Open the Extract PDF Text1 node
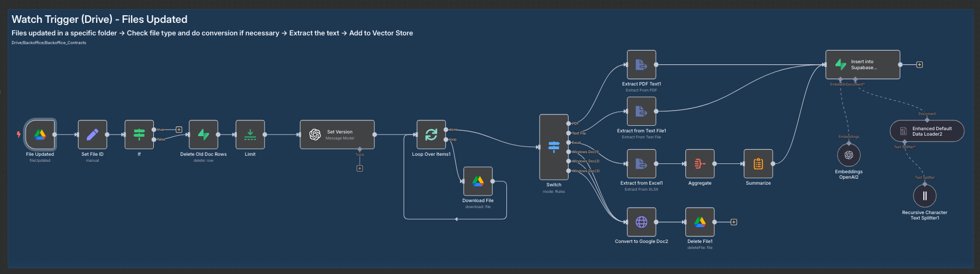The image size is (980, 274). (x=642, y=65)
